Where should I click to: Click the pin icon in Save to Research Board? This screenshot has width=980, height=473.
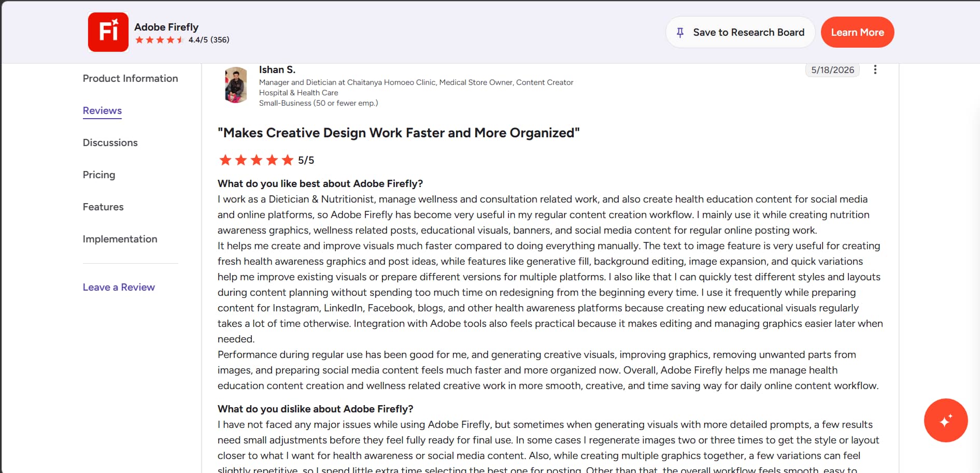point(680,33)
